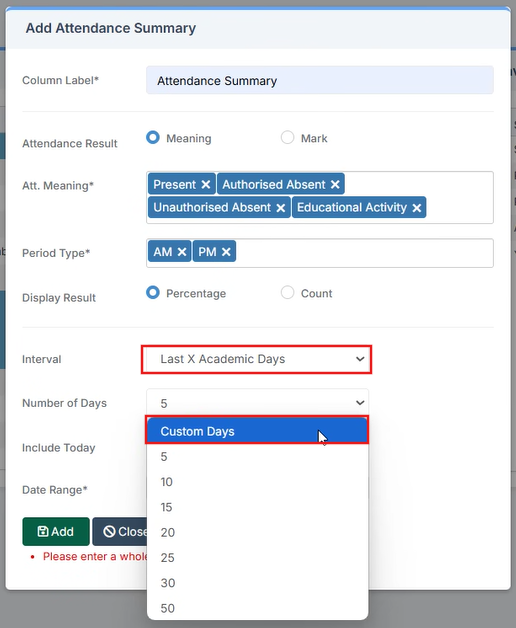Select Percentage display result

click(x=153, y=292)
